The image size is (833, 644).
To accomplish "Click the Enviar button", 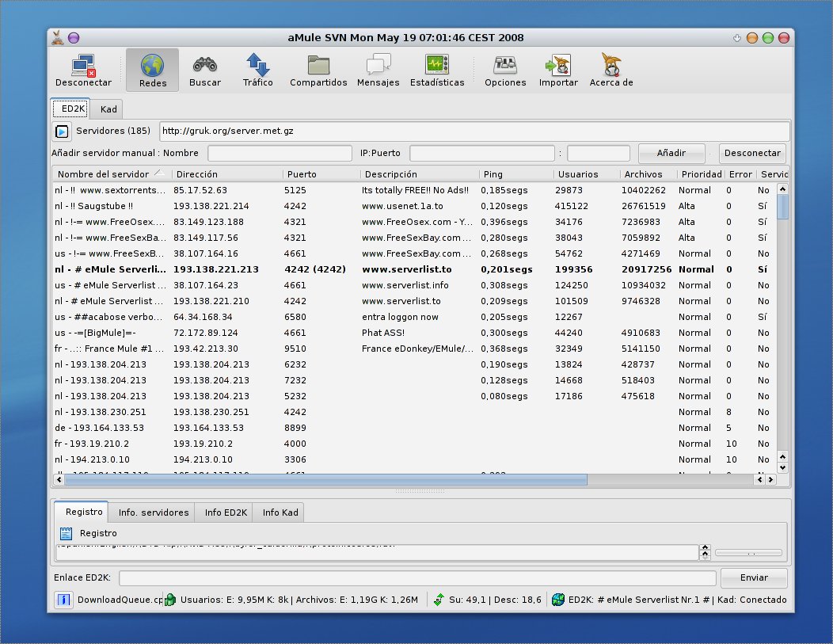I will point(754,577).
